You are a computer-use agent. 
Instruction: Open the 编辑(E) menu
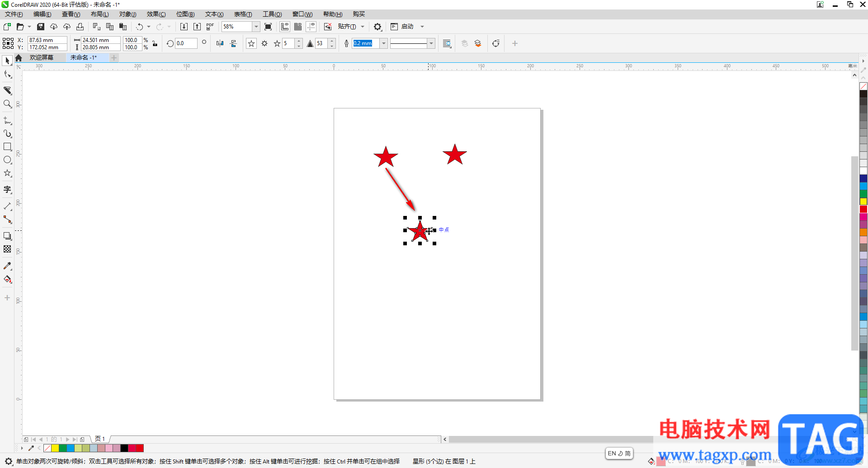pos(42,14)
